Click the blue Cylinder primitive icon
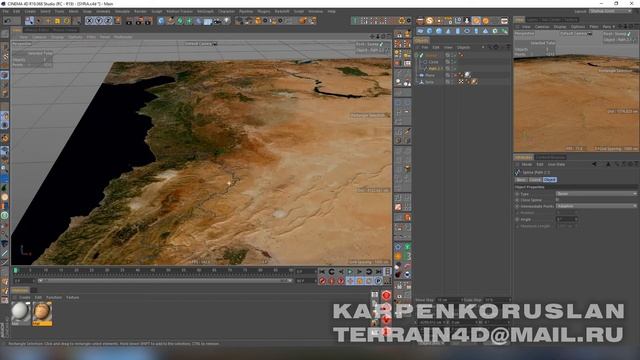640x360 pixels. [x=458, y=31]
